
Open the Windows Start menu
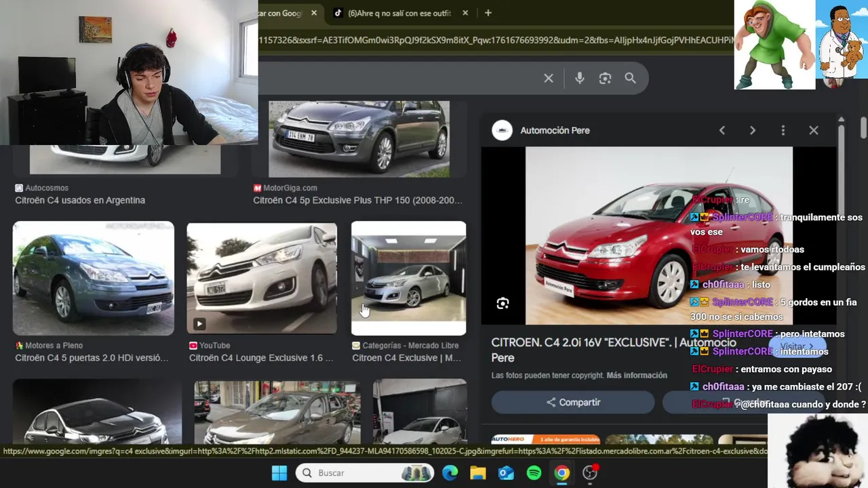coord(279,473)
